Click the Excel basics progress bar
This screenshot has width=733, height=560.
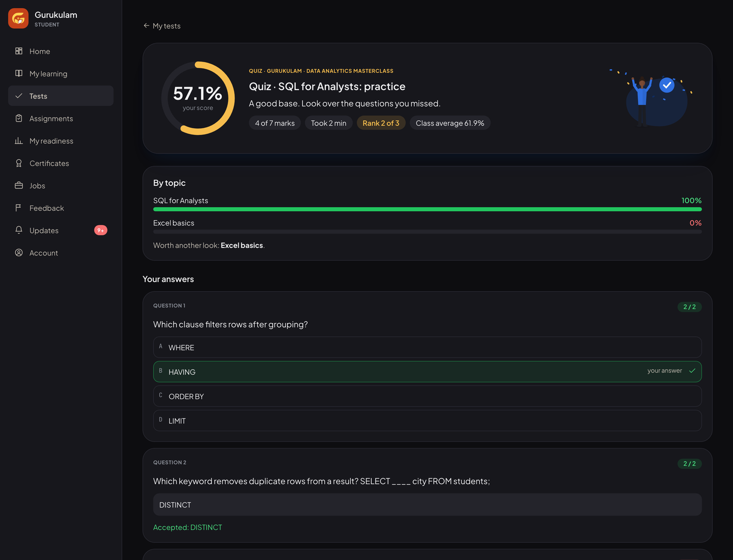(x=428, y=232)
